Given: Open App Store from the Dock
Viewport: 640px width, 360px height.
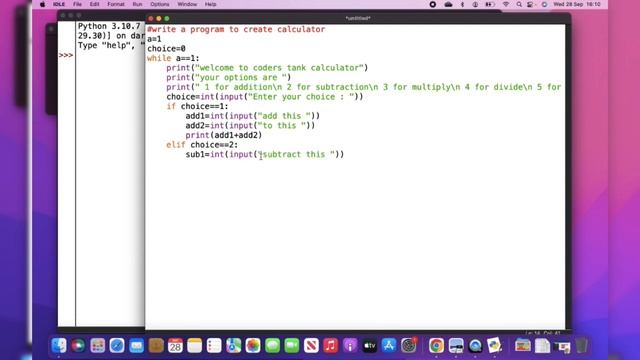Looking at the screenshot, I should click(389, 346).
